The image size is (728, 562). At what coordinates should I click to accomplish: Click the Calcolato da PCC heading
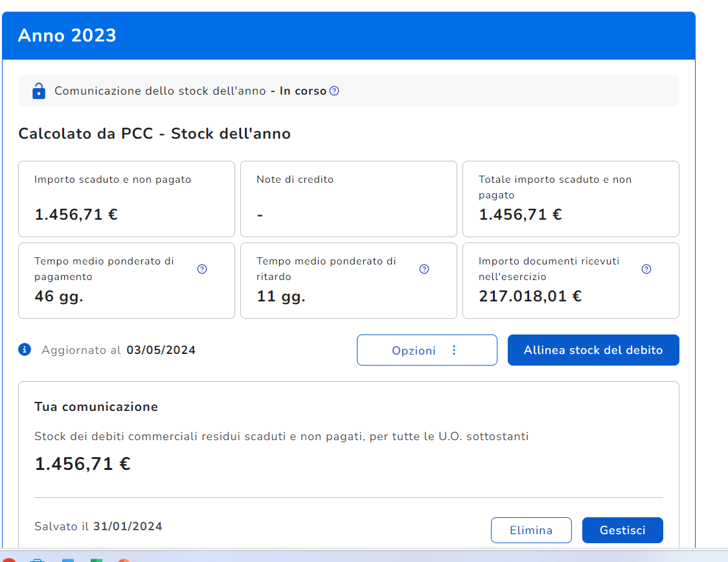click(x=154, y=134)
